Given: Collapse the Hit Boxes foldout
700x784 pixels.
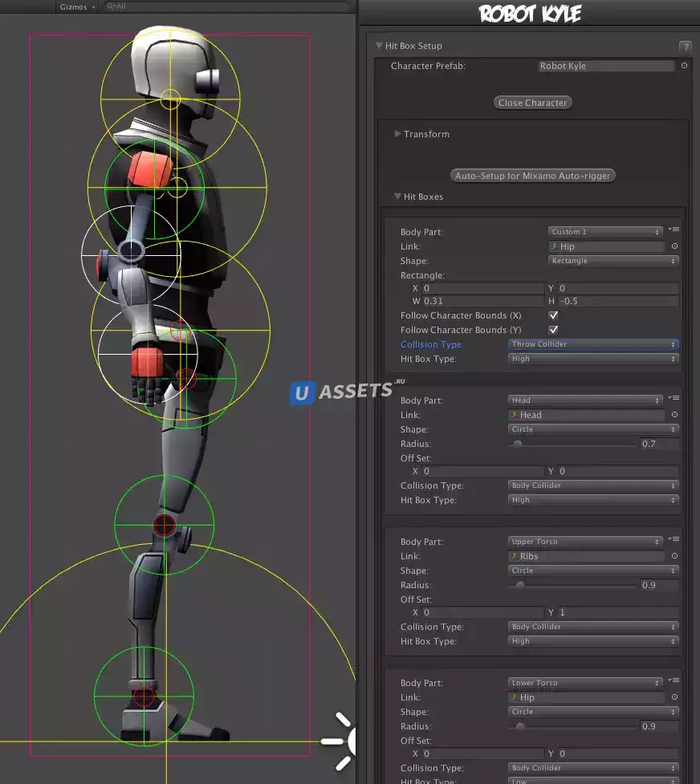Looking at the screenshot, I should [x=397, y=197].
